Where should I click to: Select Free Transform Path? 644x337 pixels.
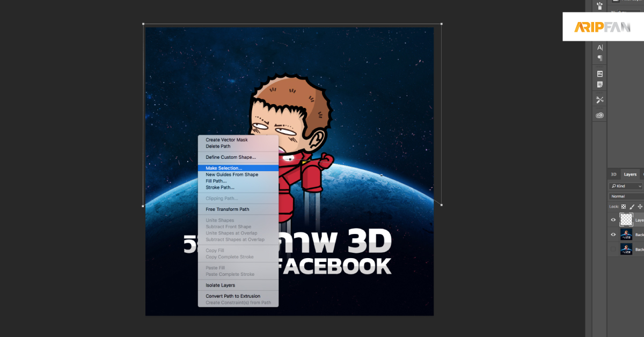click(228, 209)
